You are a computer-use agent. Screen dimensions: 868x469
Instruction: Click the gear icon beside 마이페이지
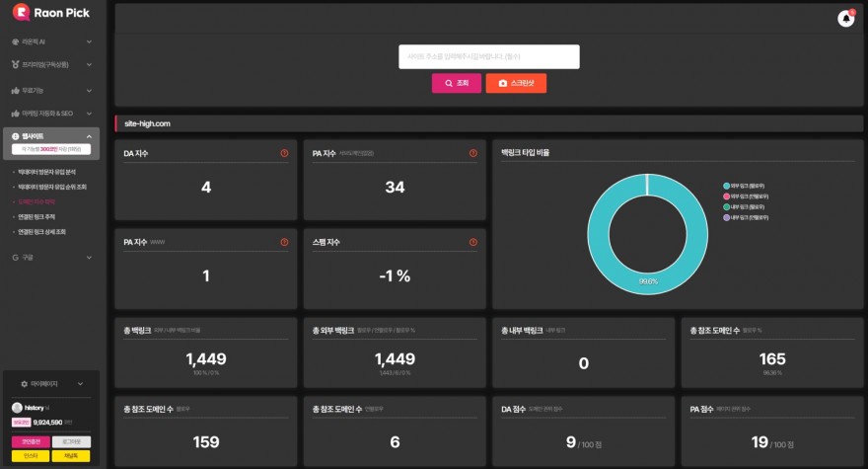point(24,383)
